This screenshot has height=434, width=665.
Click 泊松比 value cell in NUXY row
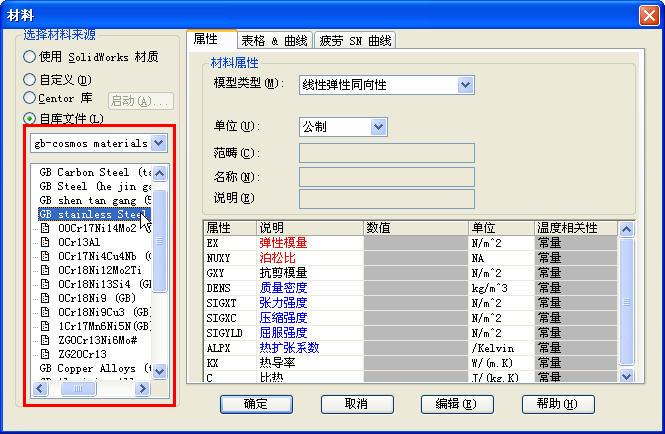click(416, 258)
